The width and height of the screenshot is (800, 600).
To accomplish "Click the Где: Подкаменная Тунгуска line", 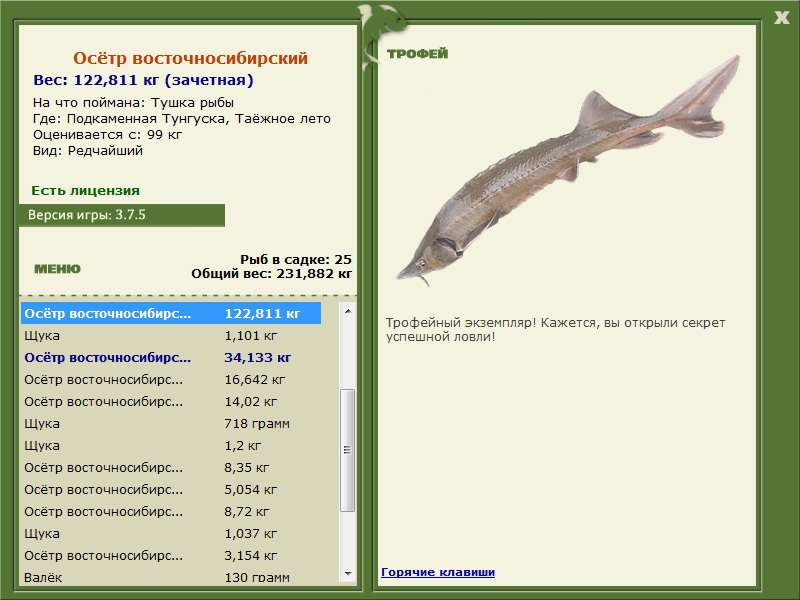I will 182,119.
